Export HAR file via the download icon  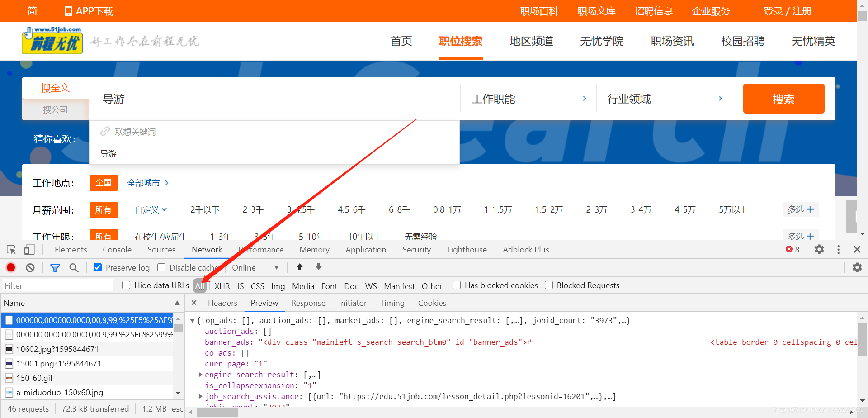click(x=318, y=267)
